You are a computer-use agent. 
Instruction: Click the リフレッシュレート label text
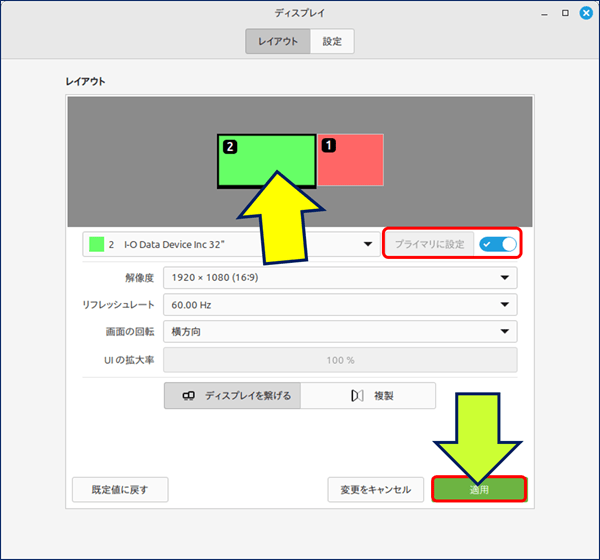[119, 305]
